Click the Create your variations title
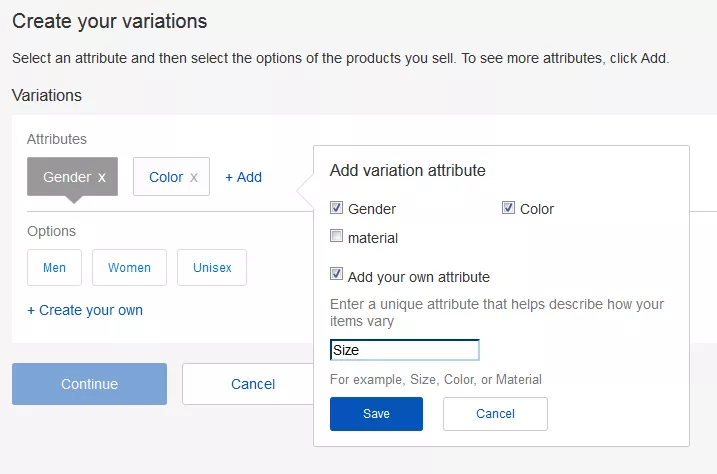This screenshot has height=474, width=717. pos(110,21)
